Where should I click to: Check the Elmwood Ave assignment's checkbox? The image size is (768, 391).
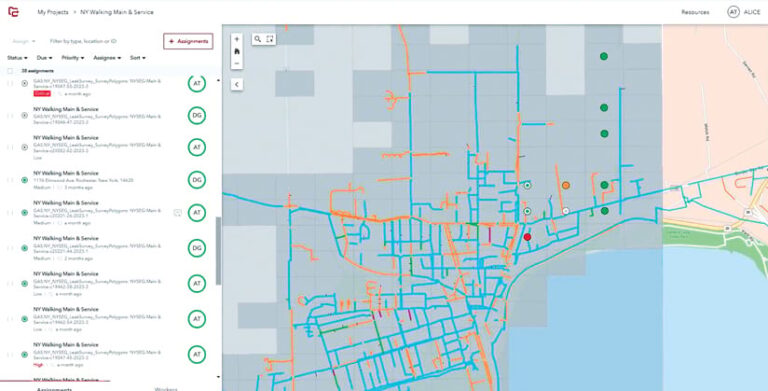pos(10,180)
